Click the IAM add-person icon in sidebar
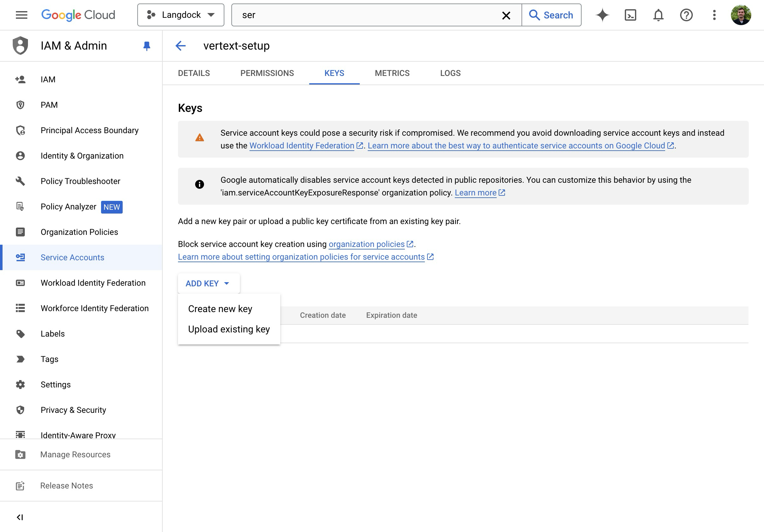The width and height of the screenshot is (764, 532). pos(20,79)
